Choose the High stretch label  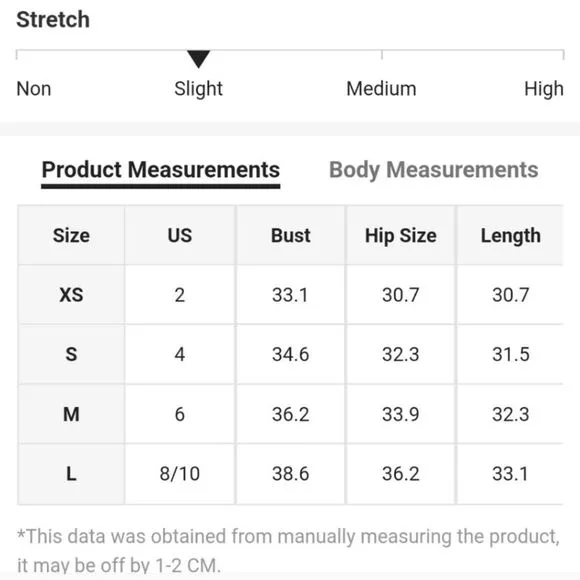(x=544, y=89)
